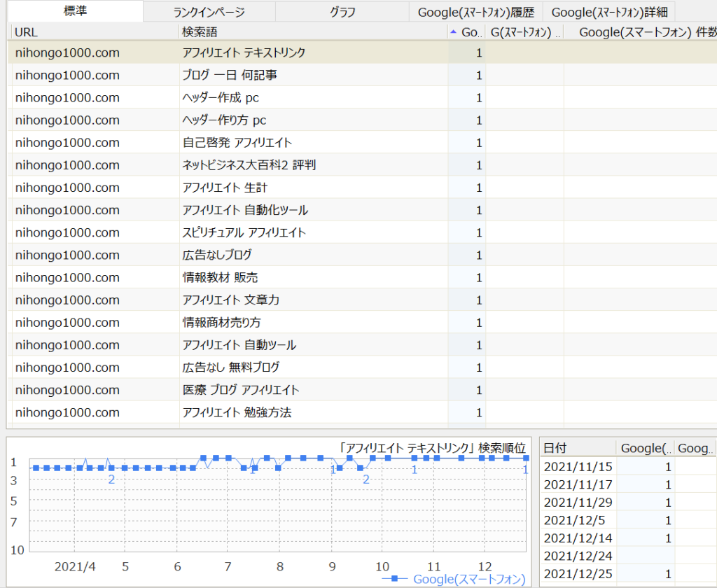Image resolution: width=717 pixels, height=588 pixels.
Task: Select the row スピリチュアル アフィリエイト
Action: click(362, 232)
